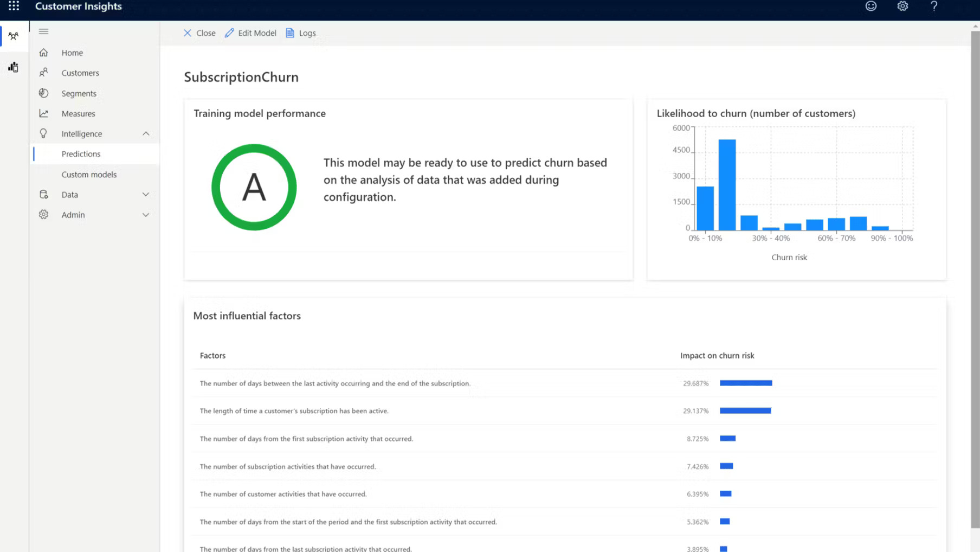This screenshot has height=552, width=980.
Task: Open the help question mark icon
Action: coord(934,6)
